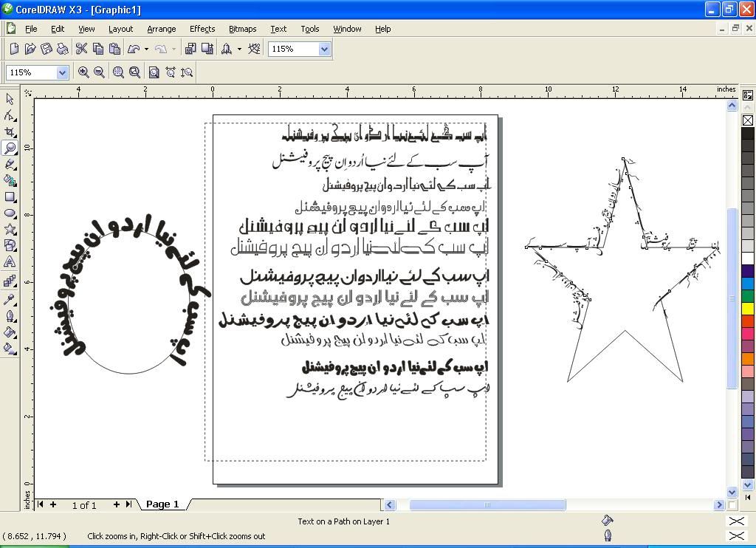Viewport: 756px width, 548px height.
Task: Click Zoom to Page Width icon
Action: pos(171,72)
